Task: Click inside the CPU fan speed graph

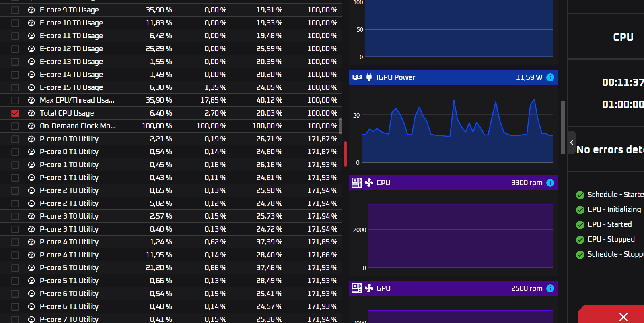Action: click(x=461, y=236)
